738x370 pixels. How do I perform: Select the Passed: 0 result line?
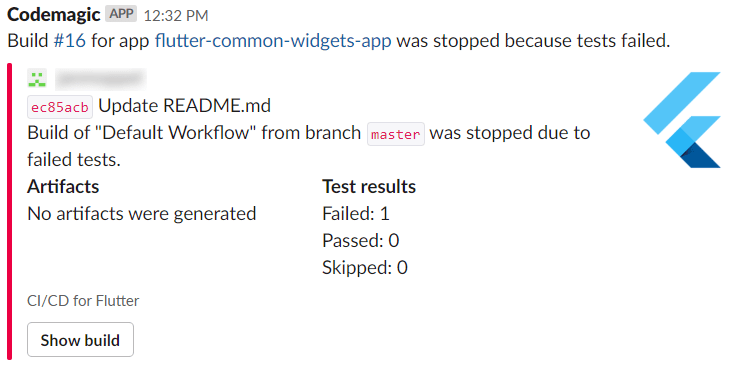(x=361, y=241)
